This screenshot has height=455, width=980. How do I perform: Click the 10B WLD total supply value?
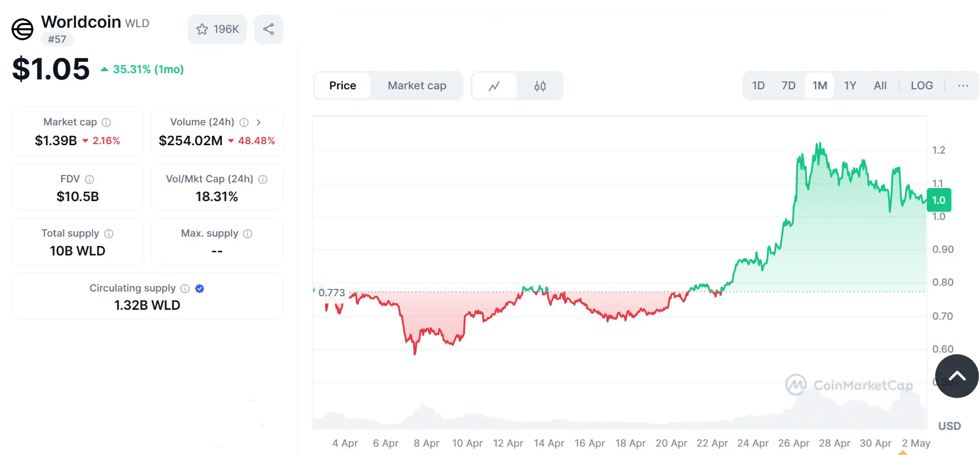[x=78, y=251]
